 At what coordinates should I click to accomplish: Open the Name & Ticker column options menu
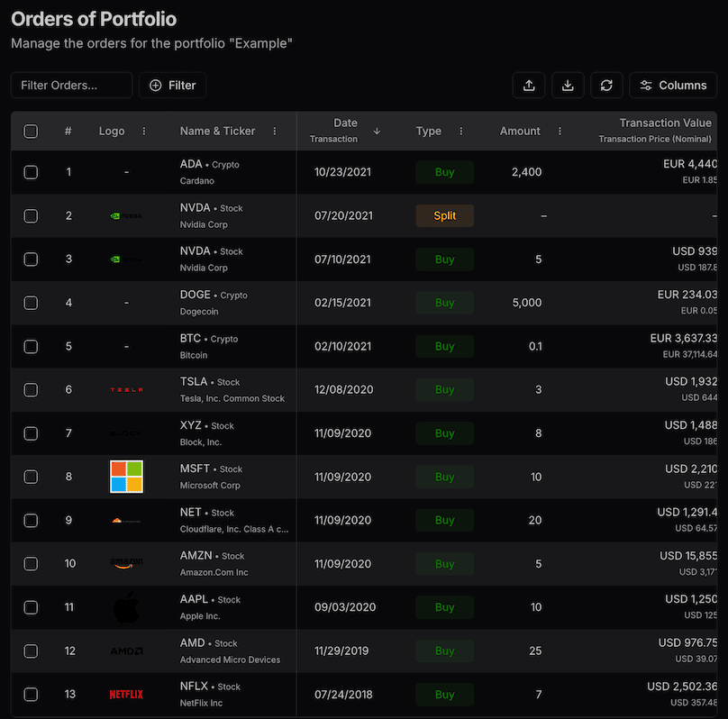[x=275, y=132]
